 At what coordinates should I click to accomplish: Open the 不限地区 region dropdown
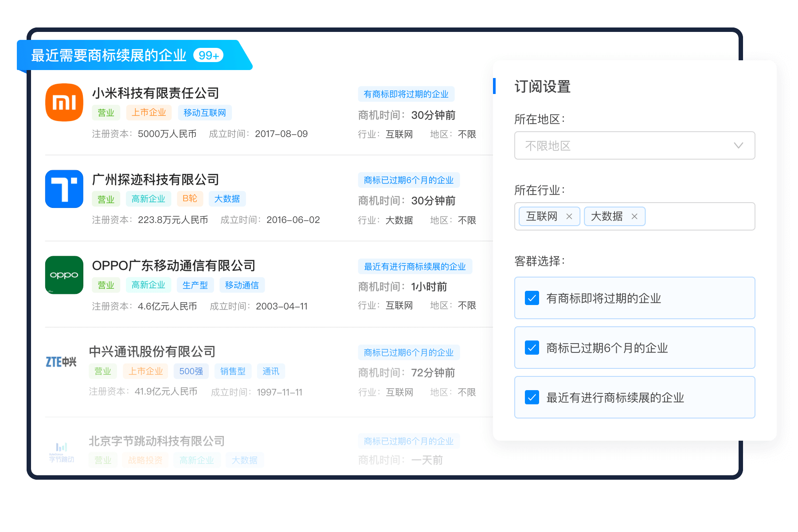pos(634,145)
